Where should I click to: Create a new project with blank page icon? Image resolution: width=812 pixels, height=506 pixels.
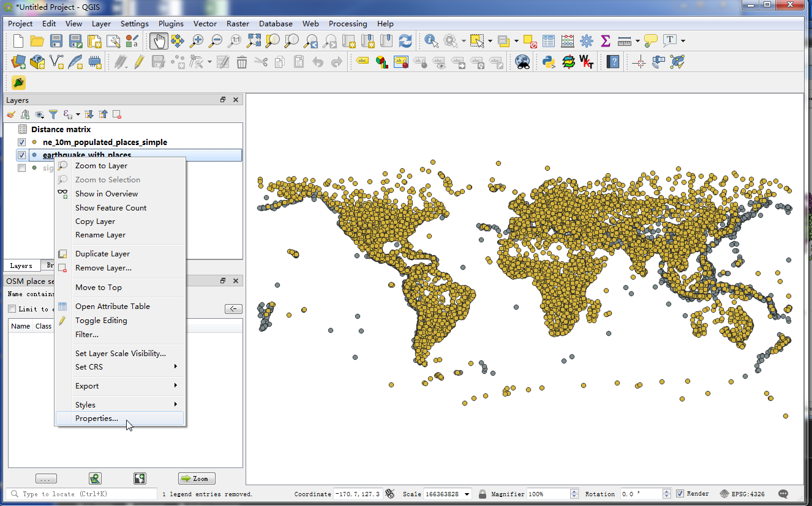(x=18, y=41)
